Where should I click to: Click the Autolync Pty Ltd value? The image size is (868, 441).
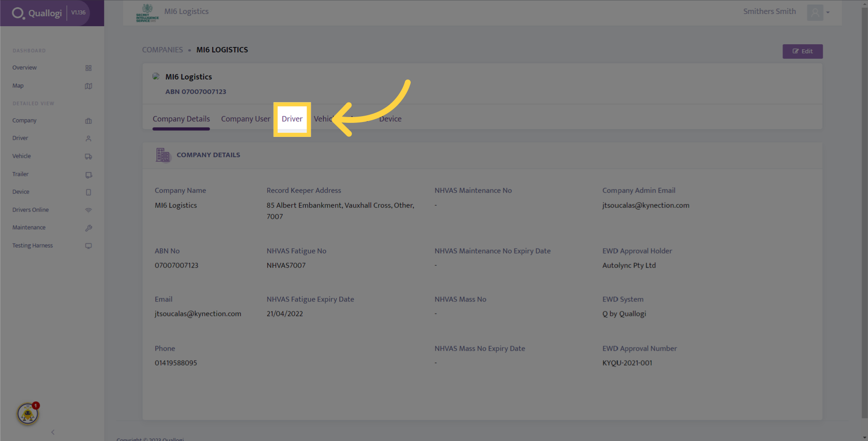click(629, 265)
